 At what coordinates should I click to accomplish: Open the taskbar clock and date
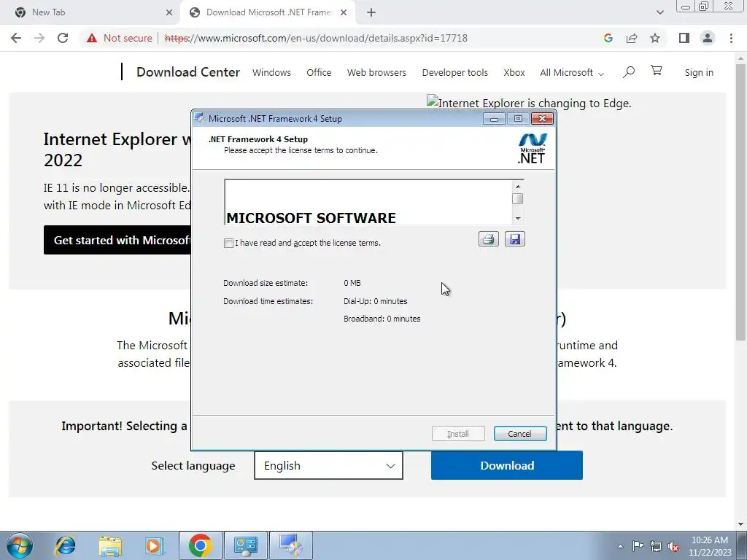pos(710,546)
